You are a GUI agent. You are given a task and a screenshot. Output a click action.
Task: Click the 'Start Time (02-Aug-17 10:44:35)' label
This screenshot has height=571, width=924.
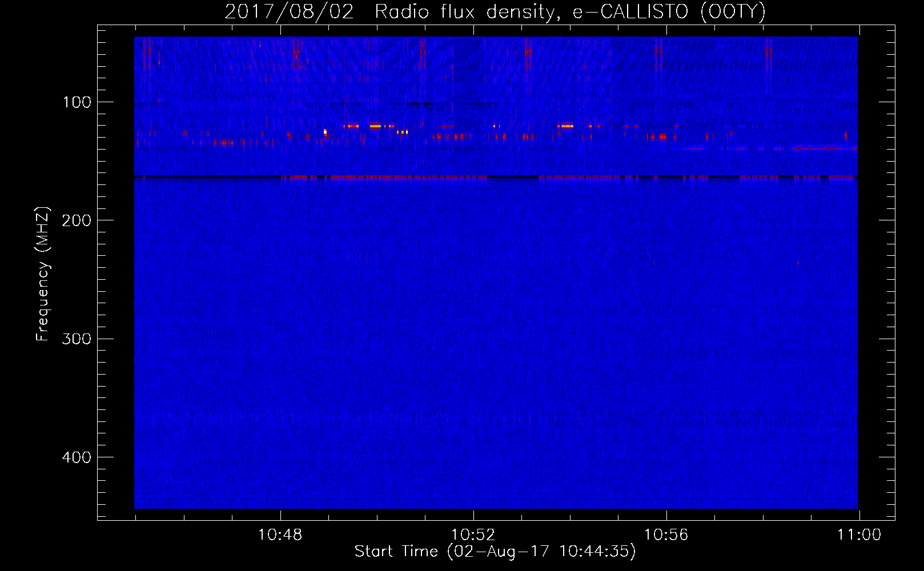click(495, 552)
